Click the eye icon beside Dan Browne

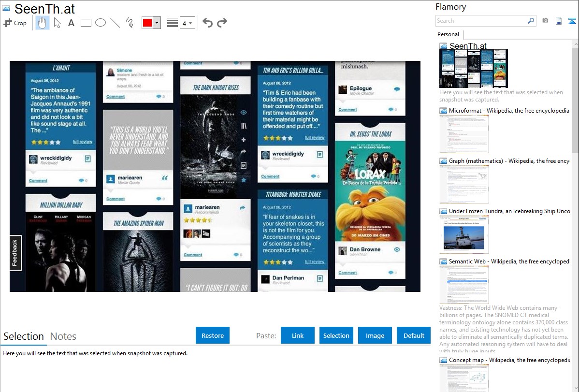pyautogui.click(x=397, y=250)
